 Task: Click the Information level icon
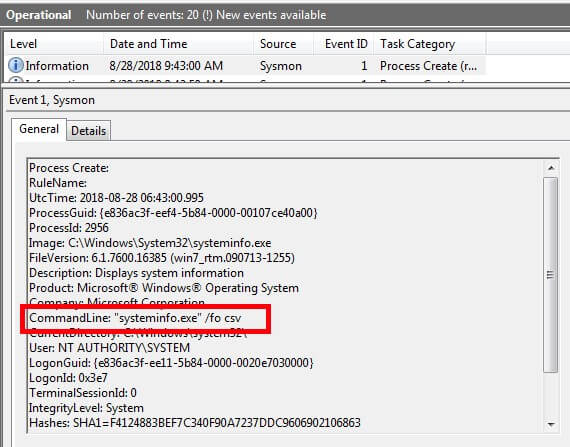pos(16,65)
